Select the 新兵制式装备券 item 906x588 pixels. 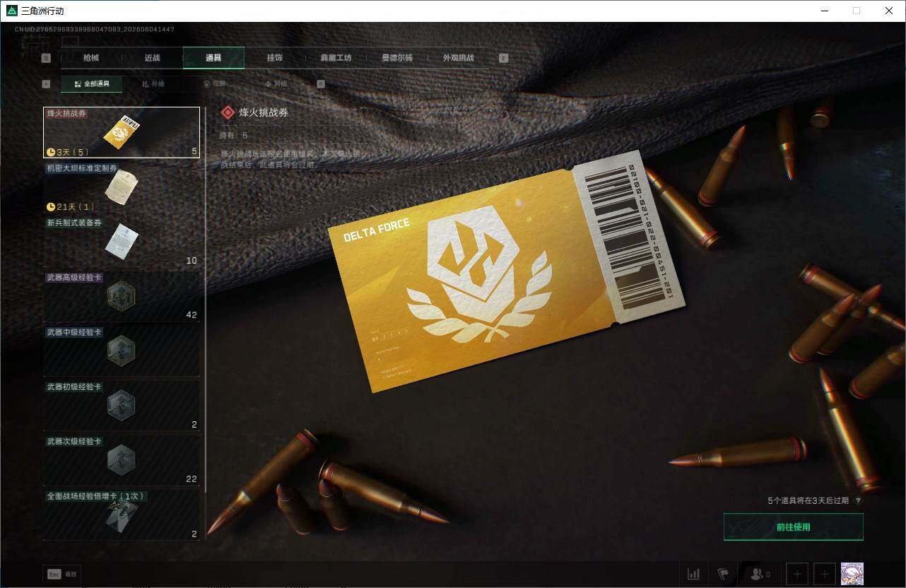click(122, 242)
